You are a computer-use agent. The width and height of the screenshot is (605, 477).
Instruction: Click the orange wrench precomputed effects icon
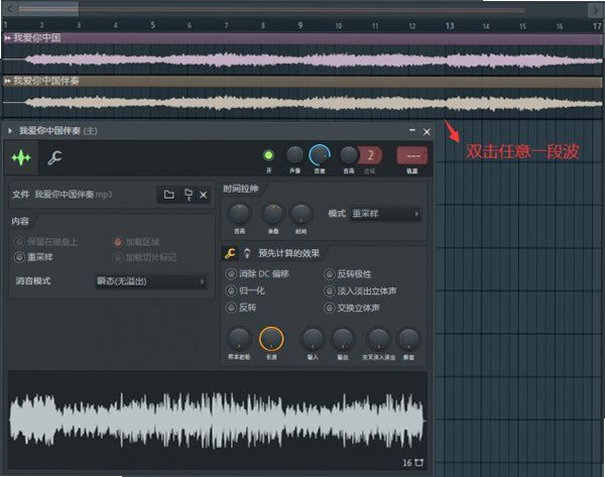pos(230,253)
